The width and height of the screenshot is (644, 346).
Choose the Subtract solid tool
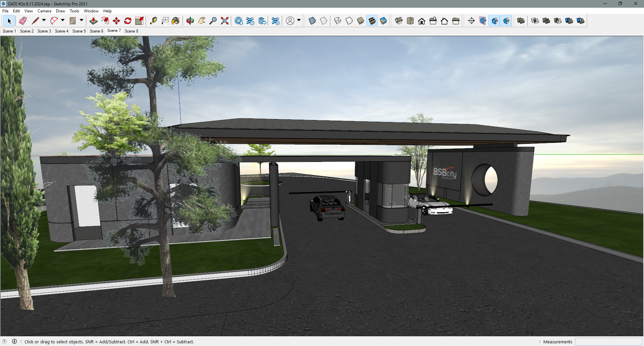click(558, 21)
